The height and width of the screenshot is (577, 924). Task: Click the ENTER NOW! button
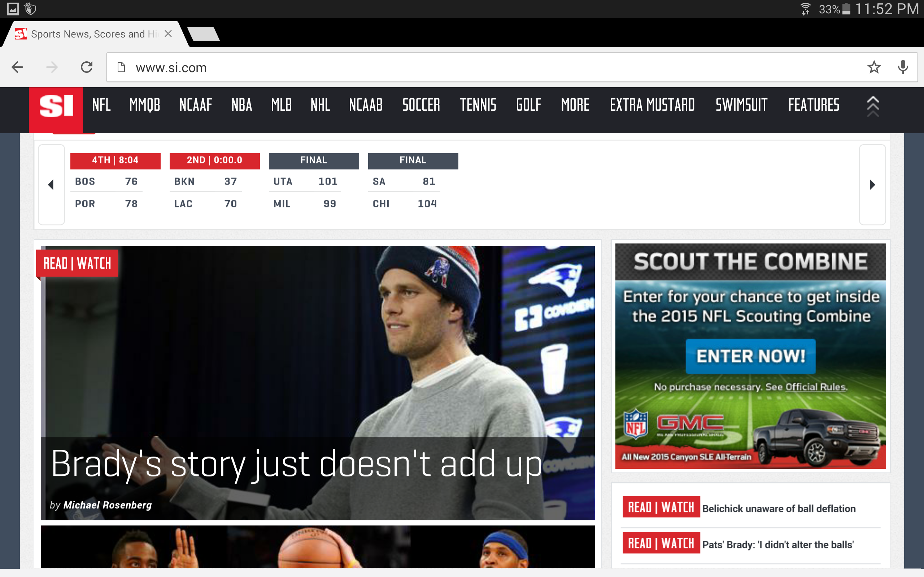pyautogui.click(x=751, y=356)
